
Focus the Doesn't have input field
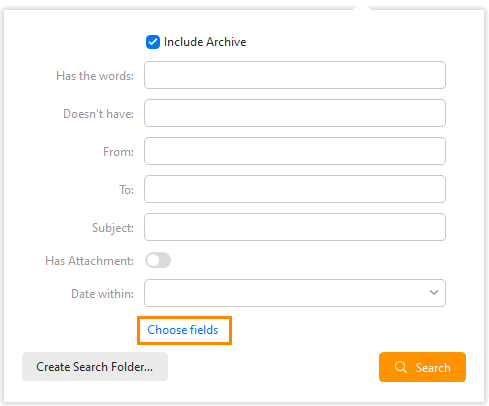point(295,113)
